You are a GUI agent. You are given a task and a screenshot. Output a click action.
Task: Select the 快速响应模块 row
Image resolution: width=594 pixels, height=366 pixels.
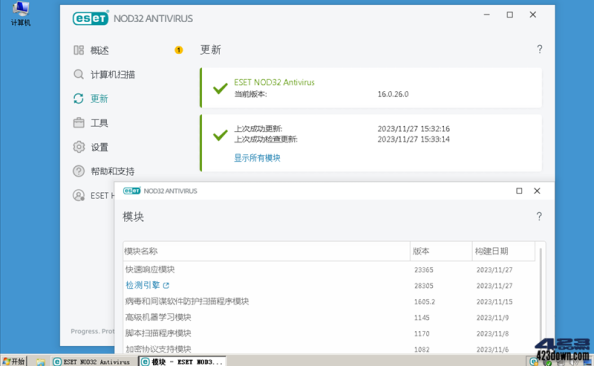coord(329,270)
